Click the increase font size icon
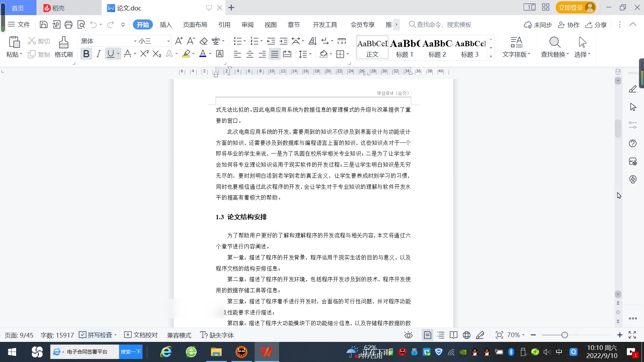 (x=179, y=41)
